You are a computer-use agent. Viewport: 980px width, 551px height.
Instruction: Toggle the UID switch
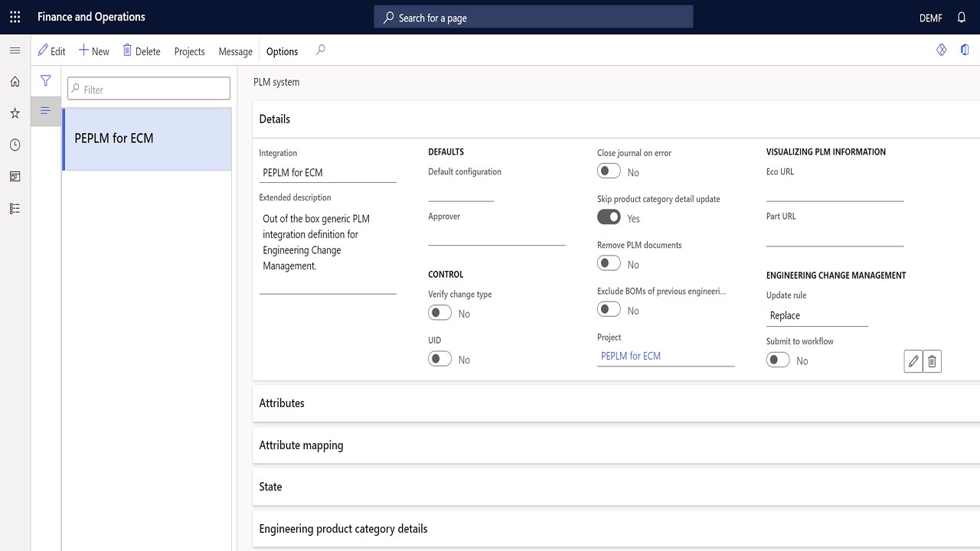tap(439, 358)
